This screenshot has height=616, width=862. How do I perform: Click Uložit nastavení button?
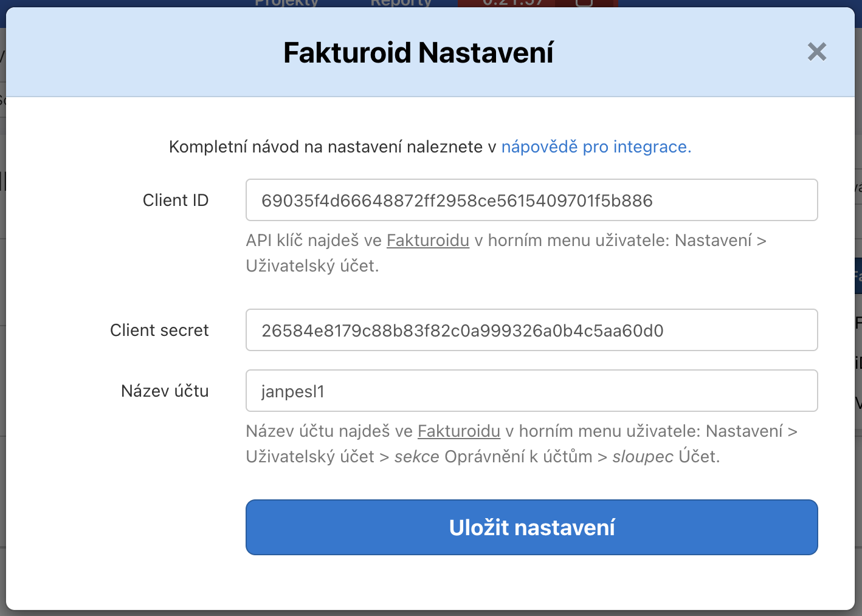pyautogui.click(x=531, y=527)
